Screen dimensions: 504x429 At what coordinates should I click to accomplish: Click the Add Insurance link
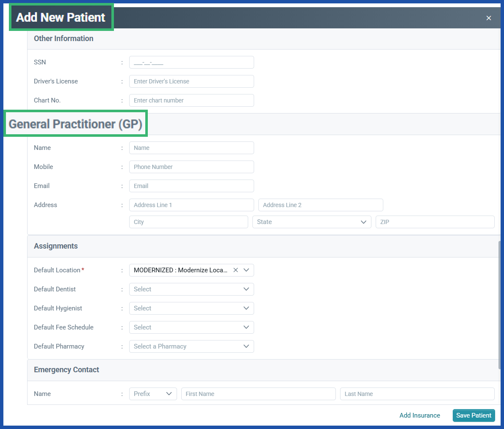(420, 415)
